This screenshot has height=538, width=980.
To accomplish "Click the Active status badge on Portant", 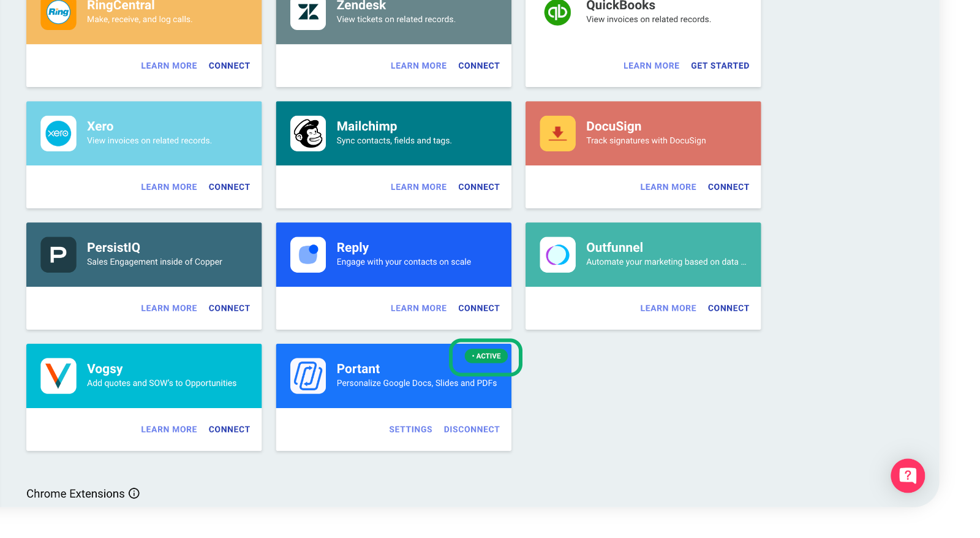I will (486, 356).
